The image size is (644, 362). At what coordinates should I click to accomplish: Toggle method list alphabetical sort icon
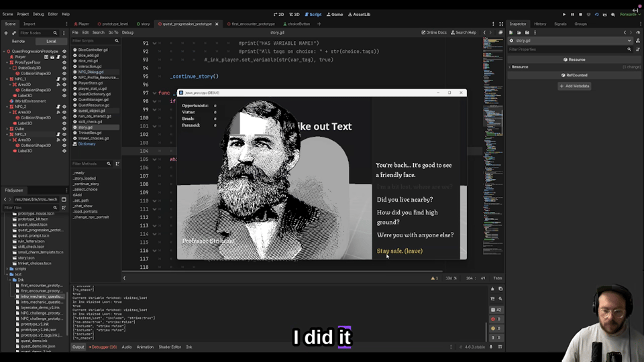pos(117,164)
